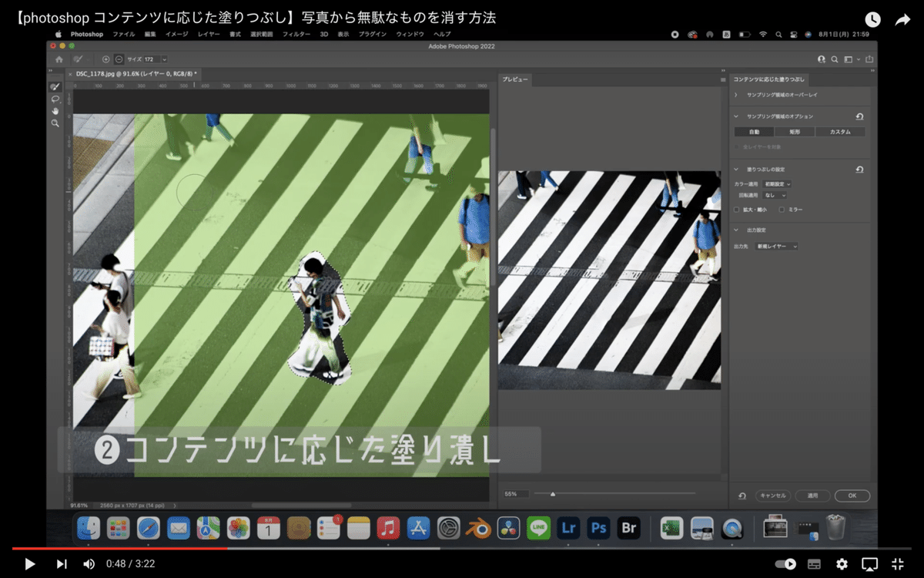The width and height of the screenshot is (924, 578).
Task: Click the brush size 172 field
Action: [x=152, y=59]
